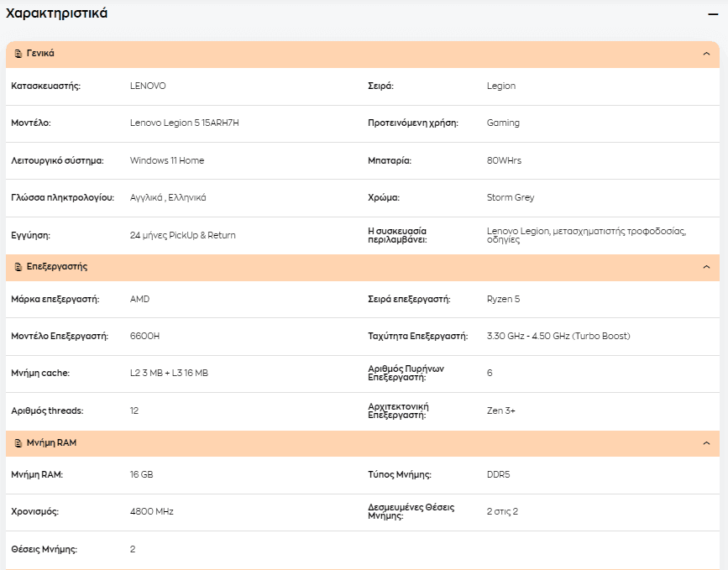Click the Κατασκευαστής: label
This screenshot has height=570, width=728.
click(x=45, y=86)
